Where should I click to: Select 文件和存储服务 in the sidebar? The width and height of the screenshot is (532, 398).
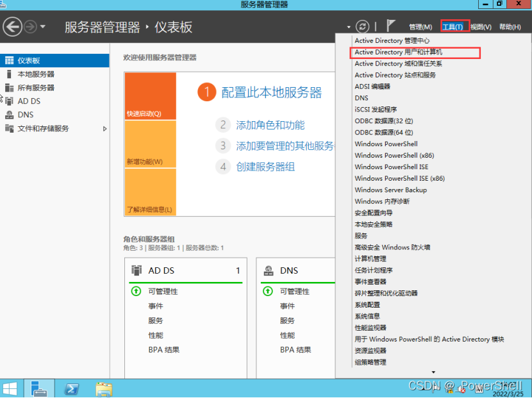point(54,129)
